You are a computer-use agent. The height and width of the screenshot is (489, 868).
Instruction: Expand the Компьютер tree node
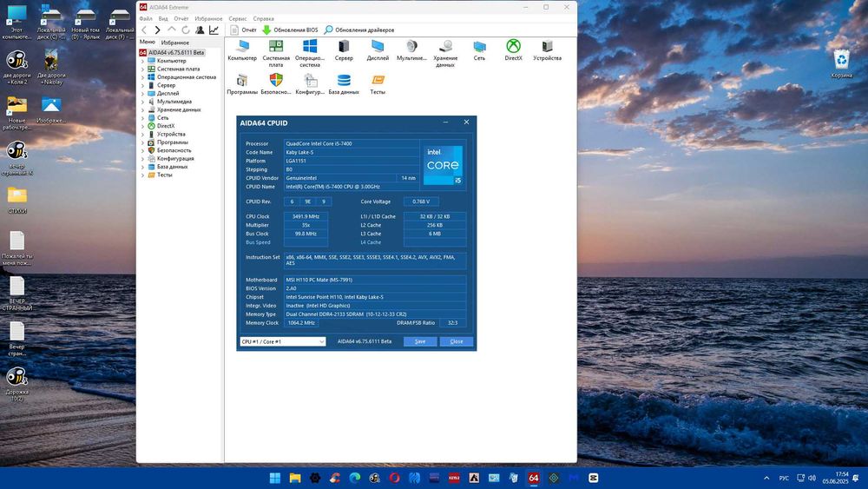pyautogui.click(x=143, y=61)
